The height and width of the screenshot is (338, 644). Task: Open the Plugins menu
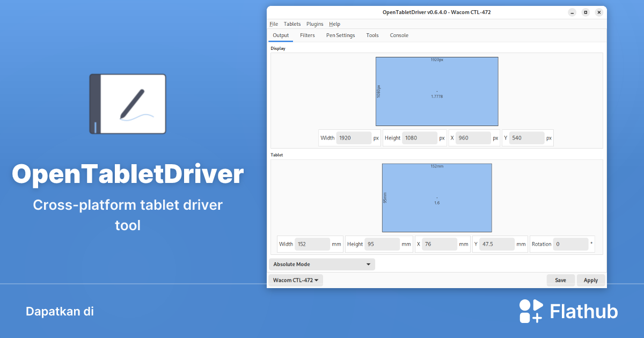(314, 24)
